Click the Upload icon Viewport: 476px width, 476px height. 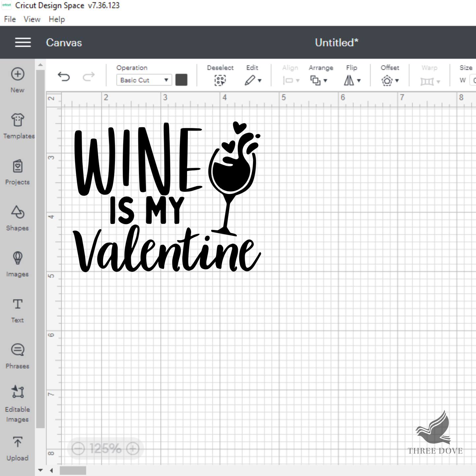point(17,442)
